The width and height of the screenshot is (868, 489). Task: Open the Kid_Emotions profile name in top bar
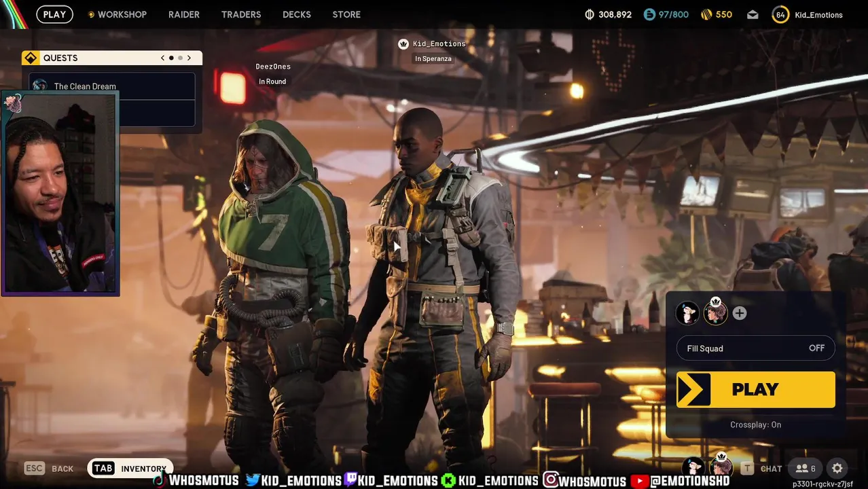point(818,15)
